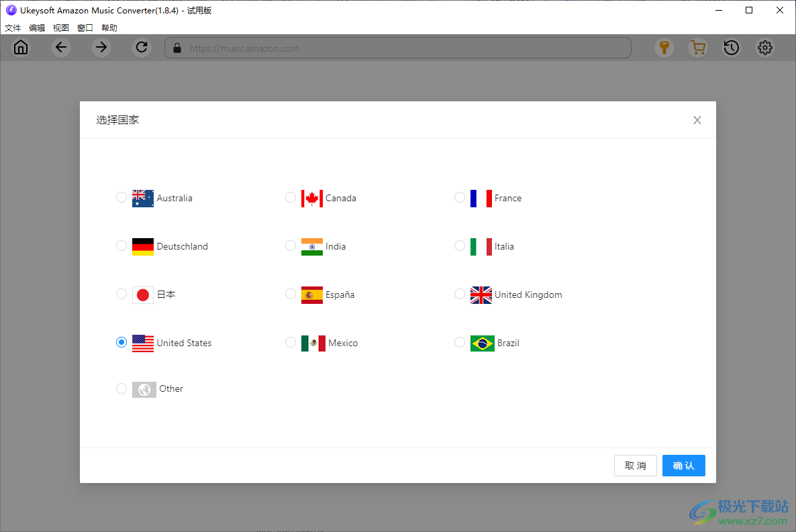Close the 选择国家 dialog with X
796x532 pixels.
pyautogui.click(x=697, y=120)
